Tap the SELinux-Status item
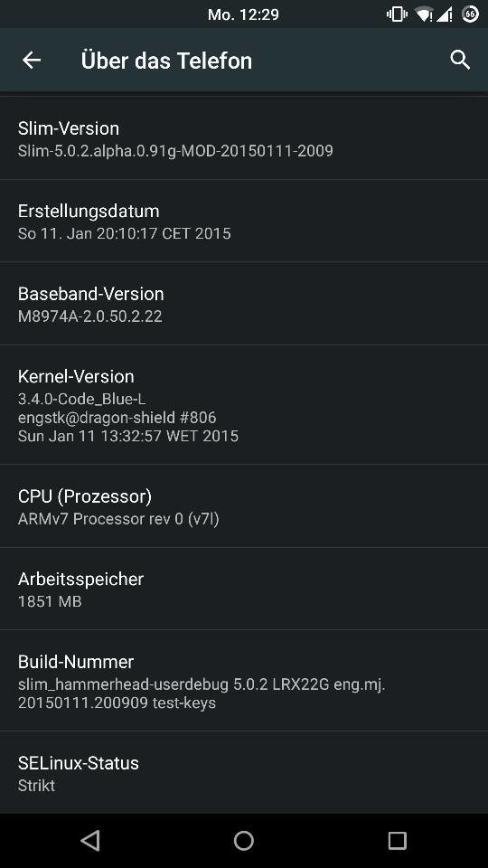This screenshot has width=488, height=868. [x=244, y=773]
